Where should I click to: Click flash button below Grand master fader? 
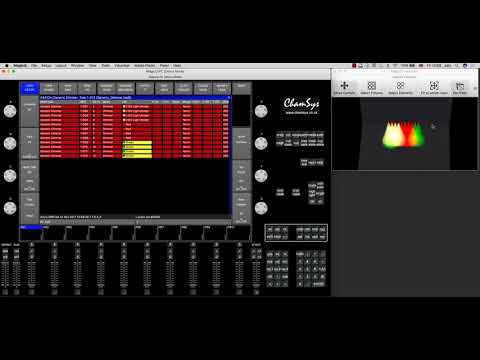coord(5,292)
